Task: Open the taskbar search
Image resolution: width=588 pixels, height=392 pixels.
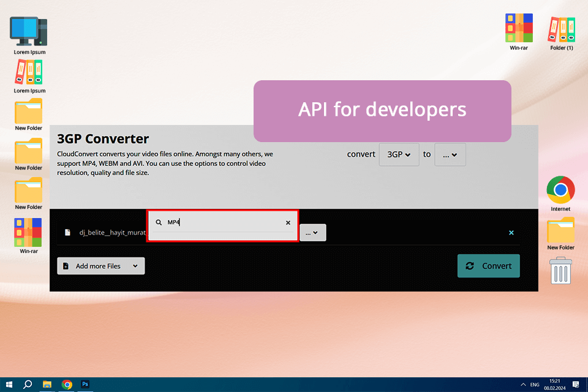Action: point(28,385)
